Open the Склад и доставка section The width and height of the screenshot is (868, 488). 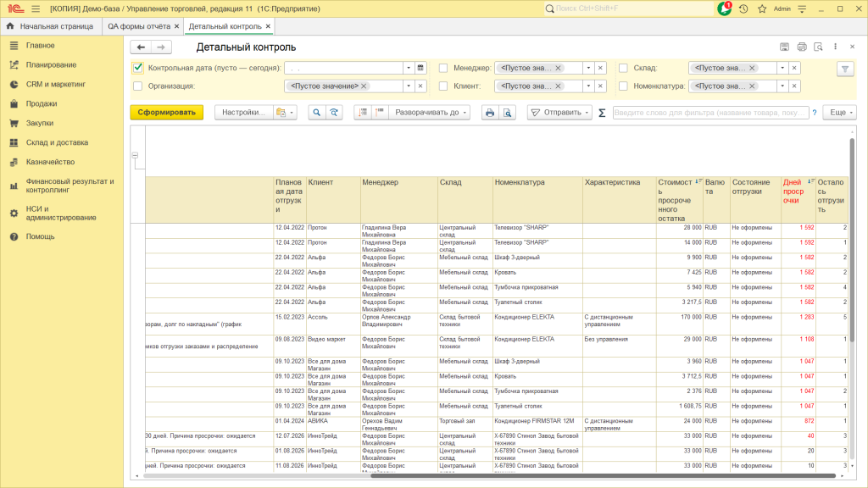57,142
